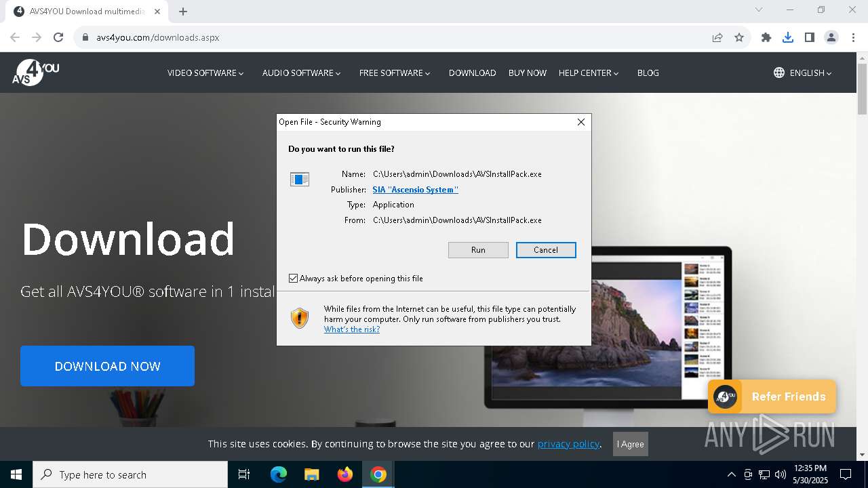Image resolution: width=868 pixels, height=488 pixels.
Task: Open Chrome three-dot menu
Action: (853, 37)
